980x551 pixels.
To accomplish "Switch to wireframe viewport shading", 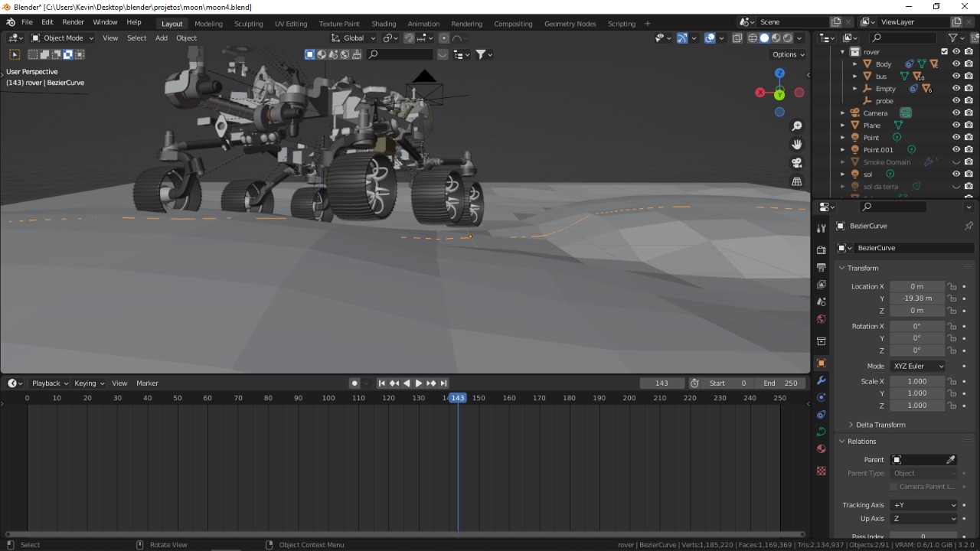I will click(x=753, y=38).
